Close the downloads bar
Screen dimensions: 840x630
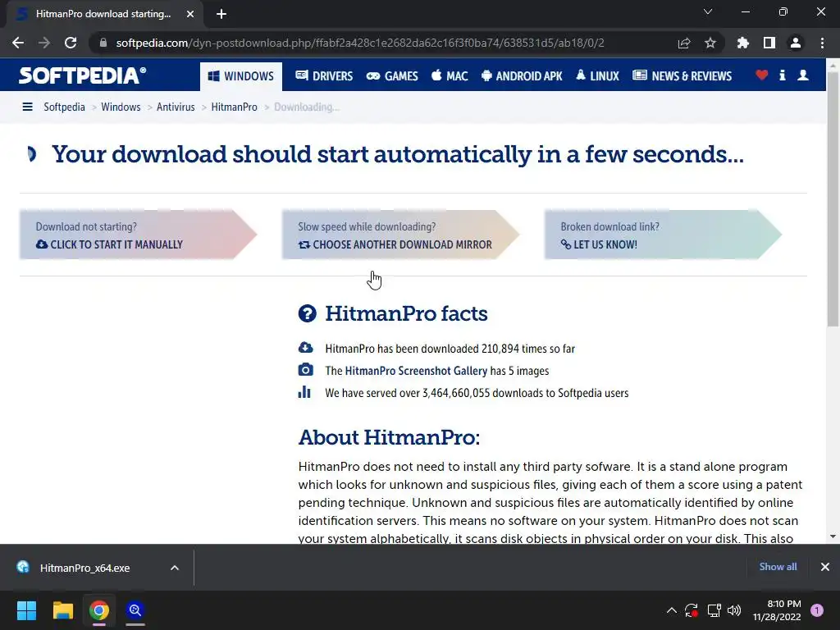[825, 567]
